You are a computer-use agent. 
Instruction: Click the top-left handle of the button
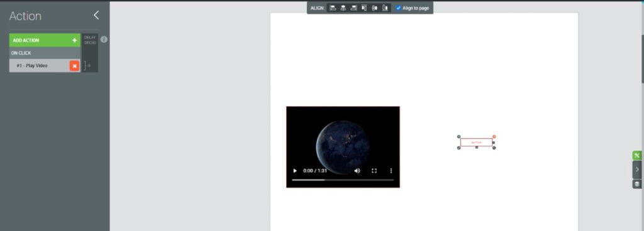(x=458, y=137)
